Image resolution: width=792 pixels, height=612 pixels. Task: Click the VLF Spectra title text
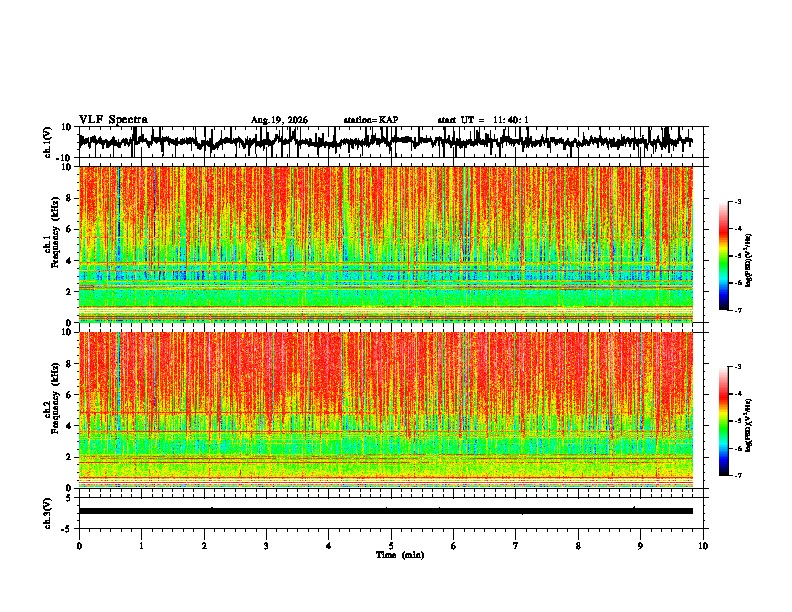pos(113,120)
